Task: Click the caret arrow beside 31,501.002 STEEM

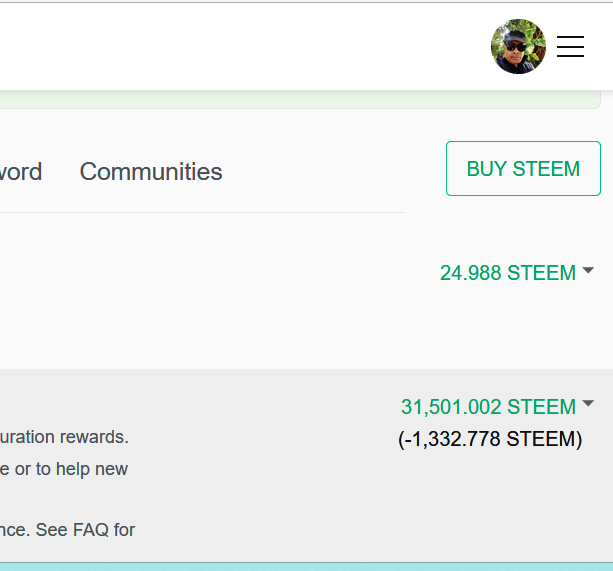Action: 588,403
